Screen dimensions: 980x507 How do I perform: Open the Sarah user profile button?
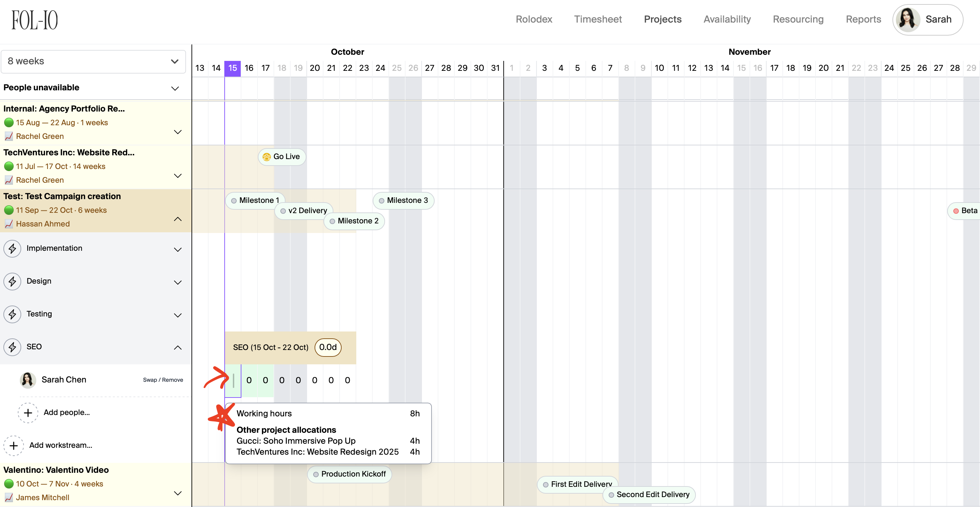tap(927, 19)
